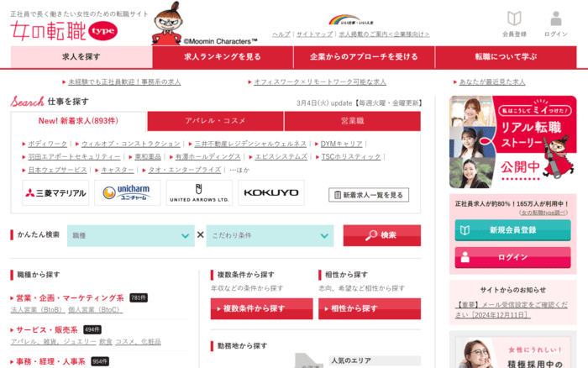Click the 三菱マテリアル company logo

point(55,192)
